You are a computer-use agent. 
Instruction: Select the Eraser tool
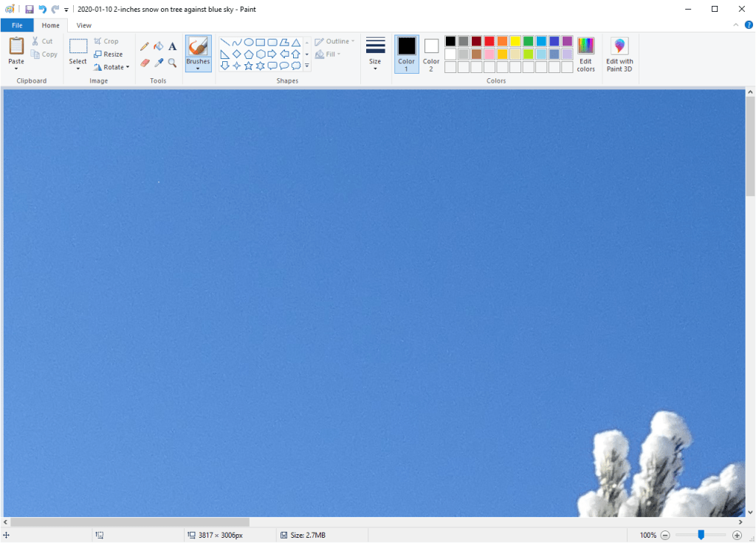(x=145, y=63)
